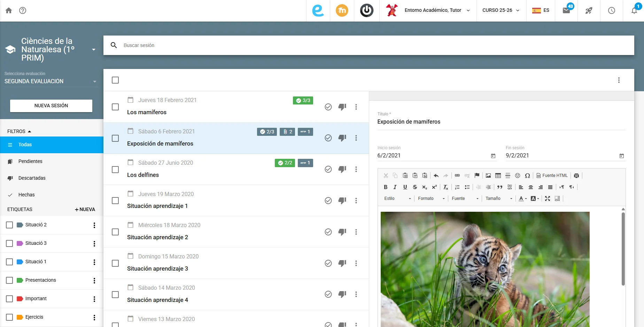Open the mail inbox with 43 badge
Screen dimensions: 644x327
[x=566, y=10]
